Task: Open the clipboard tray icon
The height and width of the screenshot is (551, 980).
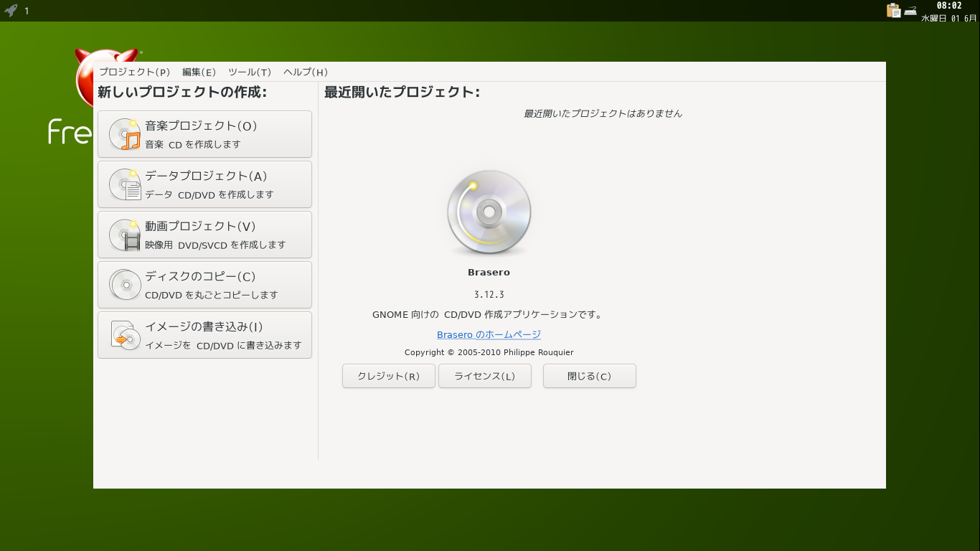Action: point(893,10)
